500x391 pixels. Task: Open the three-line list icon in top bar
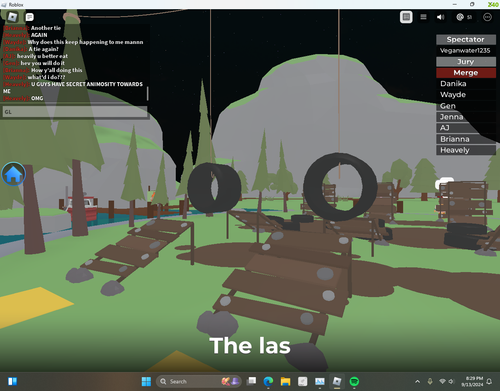coord(423,17)
